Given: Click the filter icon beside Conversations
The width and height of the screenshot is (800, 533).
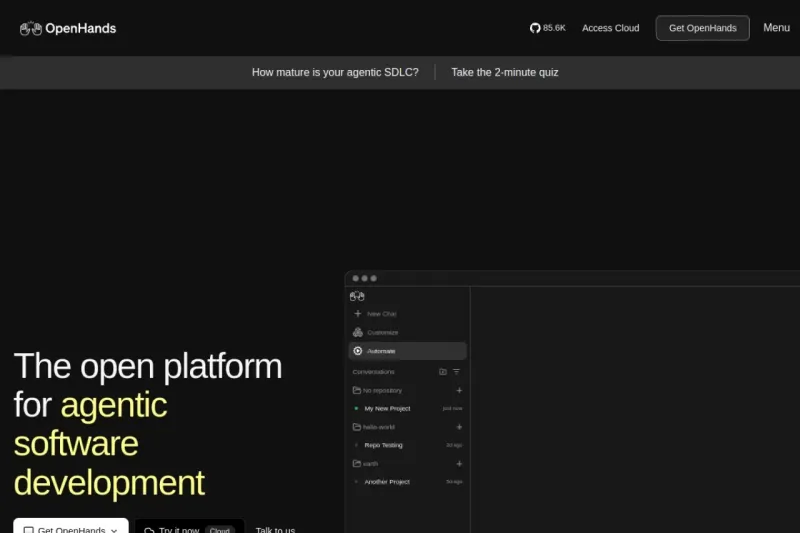Looking at the screenshot, I should tap(456, 372).
